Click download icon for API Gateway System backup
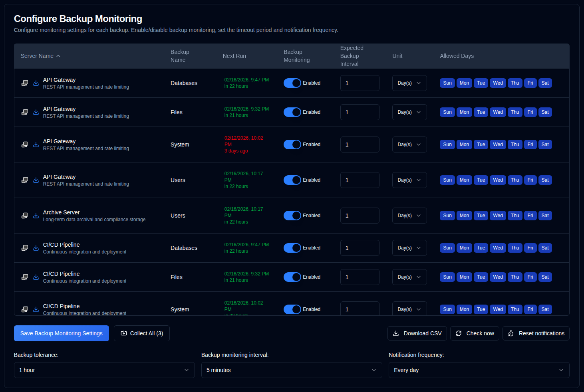584x392 pixels. click(36, 145)
